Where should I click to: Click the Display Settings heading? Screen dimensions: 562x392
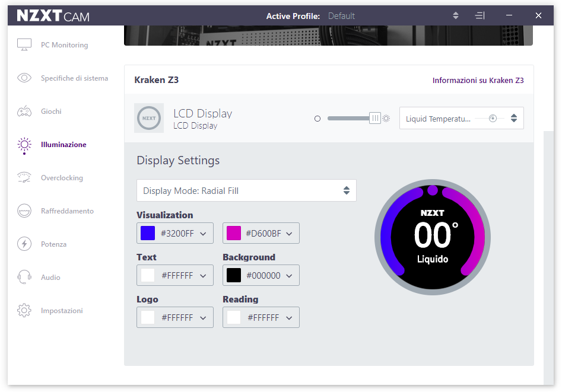[178, 160]
